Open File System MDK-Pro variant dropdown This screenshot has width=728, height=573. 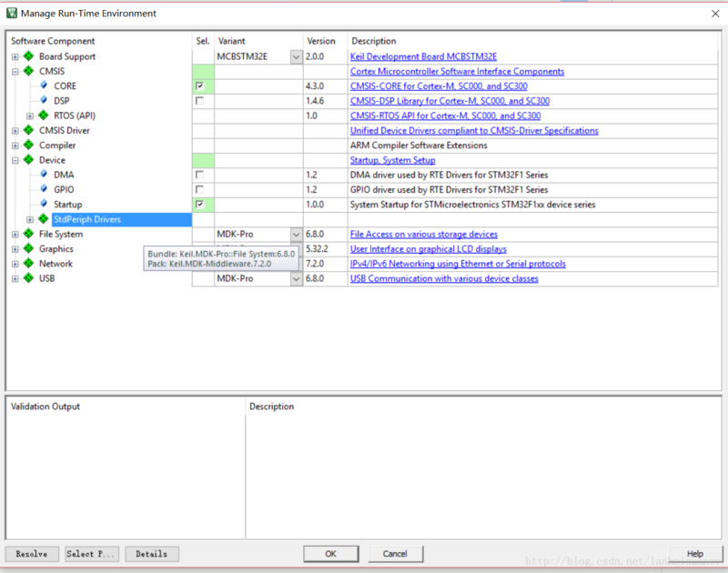[297, 235]
